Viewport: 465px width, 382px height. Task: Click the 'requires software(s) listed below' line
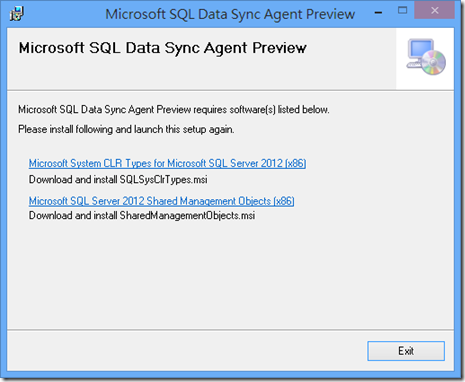pos(174,110)
